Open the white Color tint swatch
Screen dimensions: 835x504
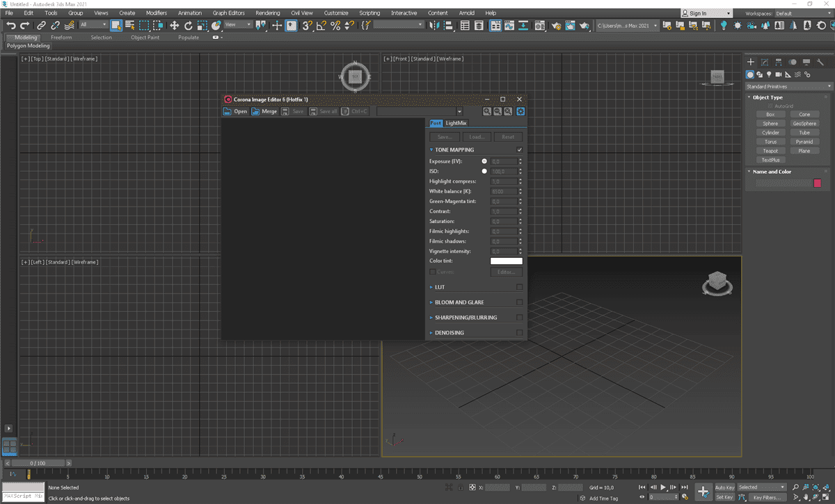506,261
